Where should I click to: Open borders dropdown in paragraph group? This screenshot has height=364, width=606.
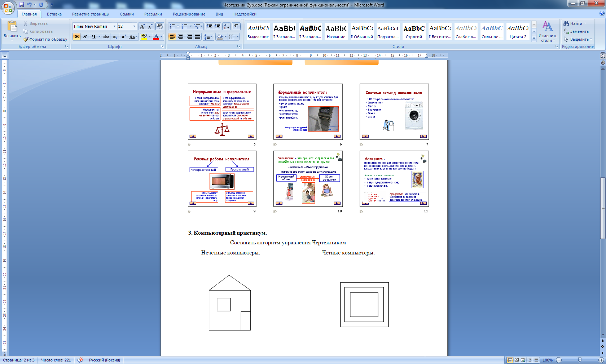tap(237, 37)
